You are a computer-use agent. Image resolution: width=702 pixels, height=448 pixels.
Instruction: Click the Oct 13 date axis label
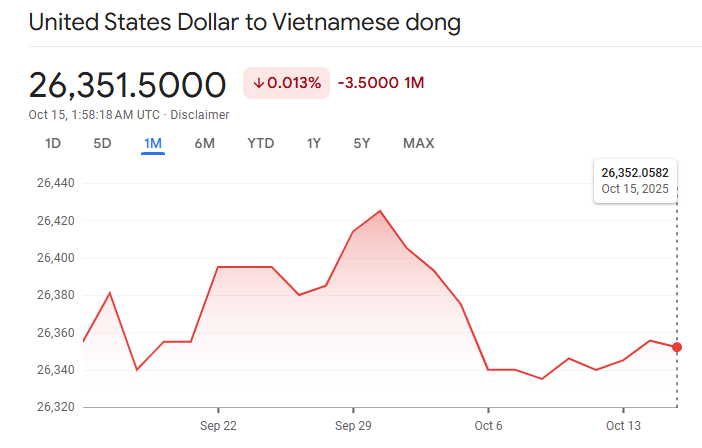pyautogui.click(x=623, y=425)
